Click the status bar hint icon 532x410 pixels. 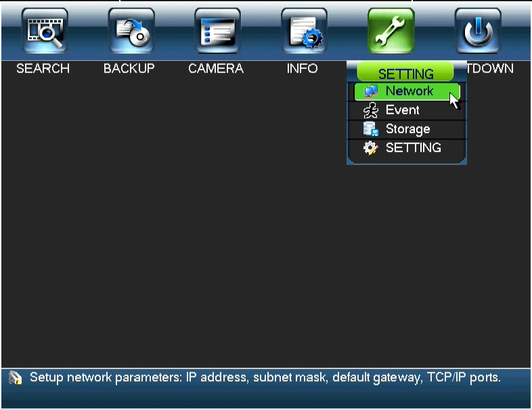15,378
